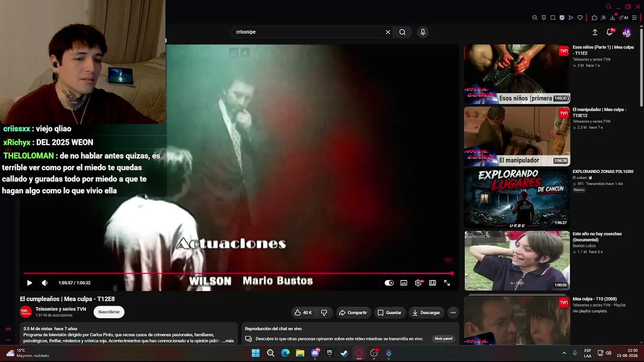
Task: Switch to theater mode view
Action: pyautogui.click(x=432, y=283)
